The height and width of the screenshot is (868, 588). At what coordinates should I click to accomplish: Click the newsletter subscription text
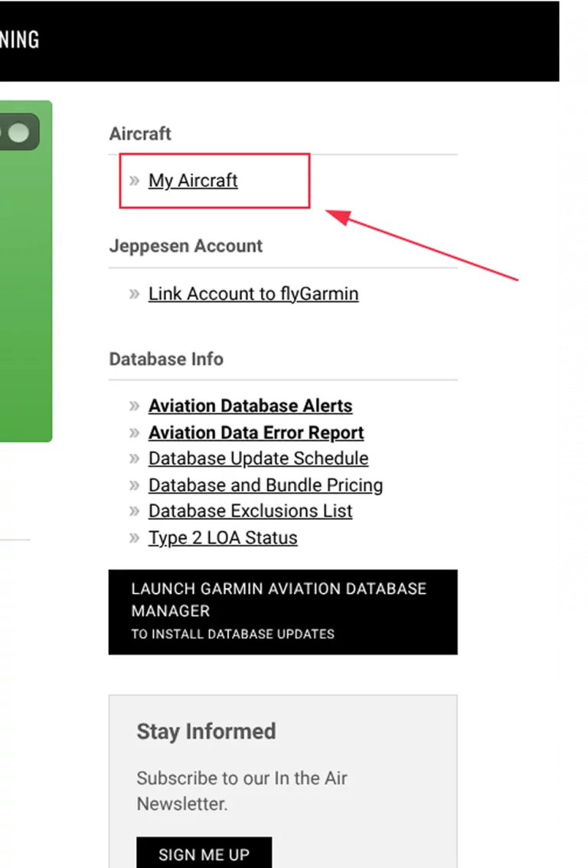tap(242, 791)
